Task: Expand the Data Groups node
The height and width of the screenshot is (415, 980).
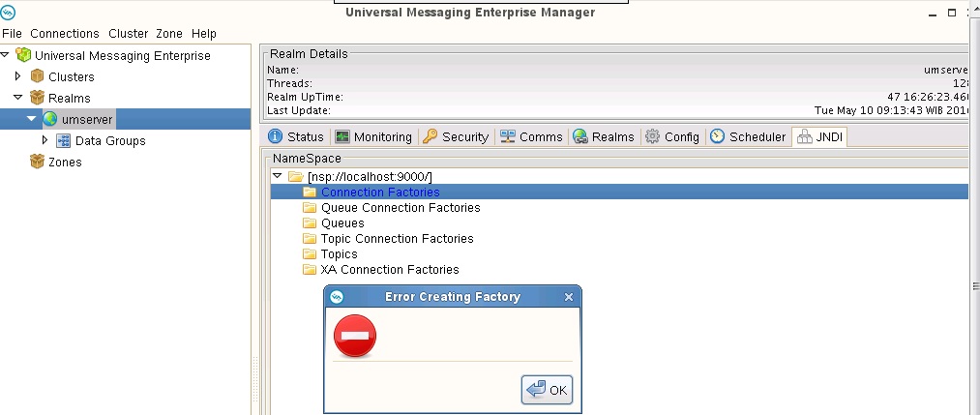Action: tap(45, 140)
